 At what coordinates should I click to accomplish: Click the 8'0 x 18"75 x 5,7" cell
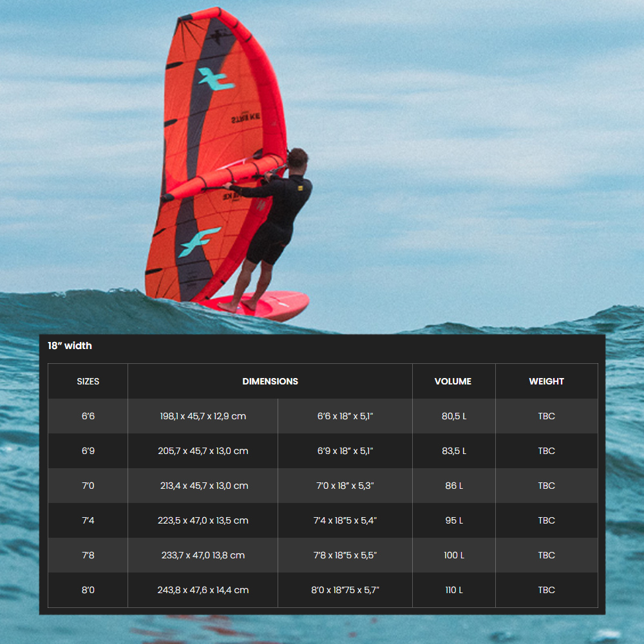(345, 590)
